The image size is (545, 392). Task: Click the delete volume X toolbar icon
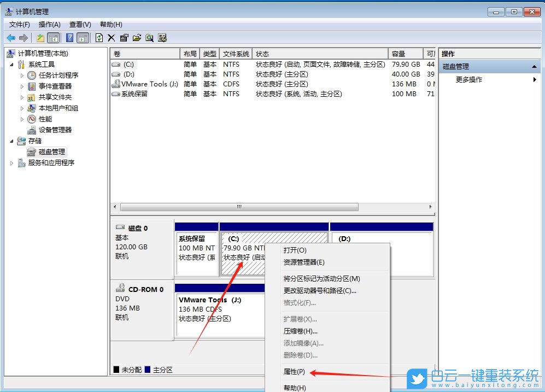click(112, 37)
